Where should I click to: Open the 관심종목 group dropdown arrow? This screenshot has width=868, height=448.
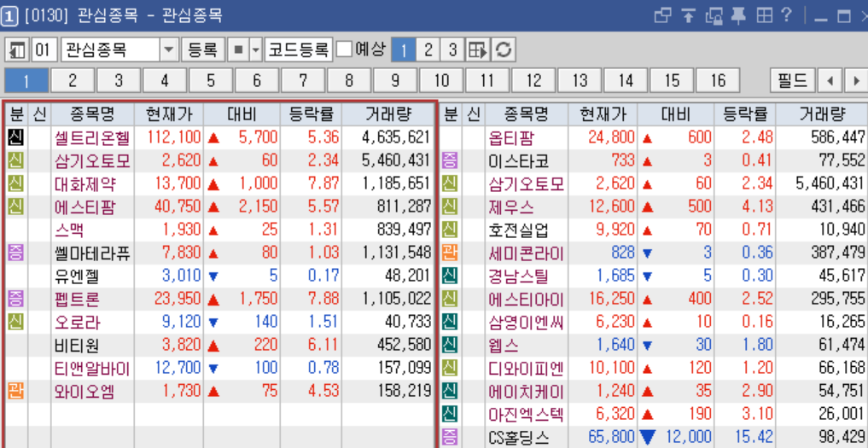[169, 50]
